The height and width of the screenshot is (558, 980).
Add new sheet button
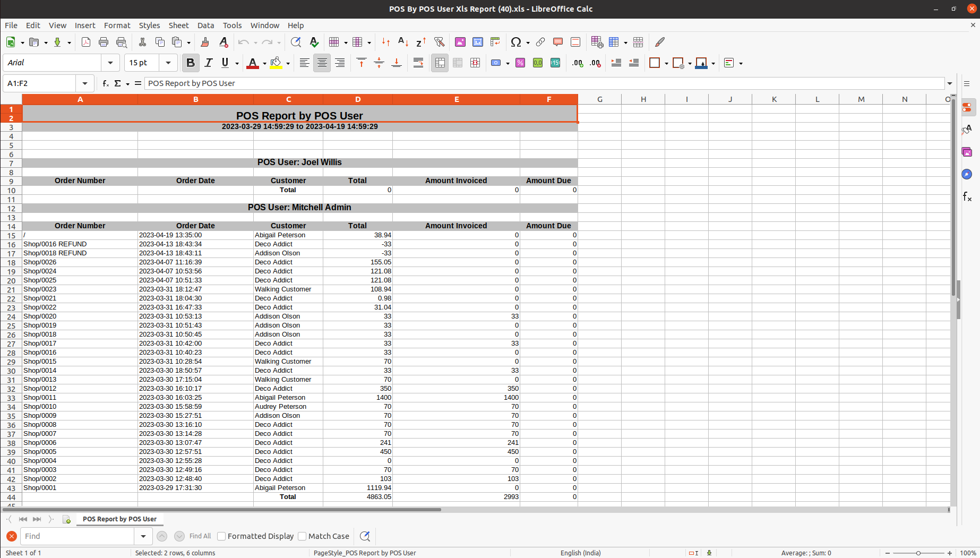point(66,519)
